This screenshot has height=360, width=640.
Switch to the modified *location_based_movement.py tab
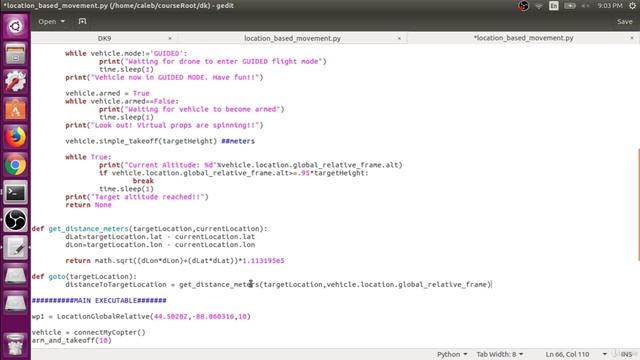click(523, 38)
